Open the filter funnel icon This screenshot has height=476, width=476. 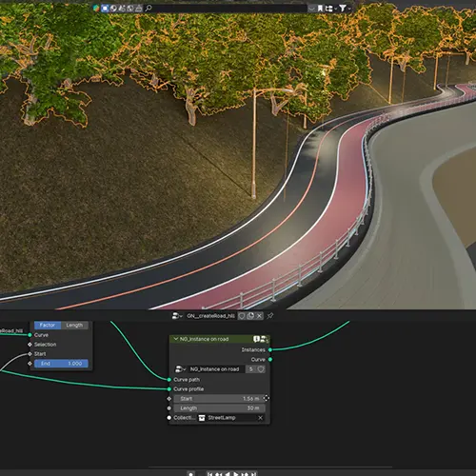click(343, 8)
